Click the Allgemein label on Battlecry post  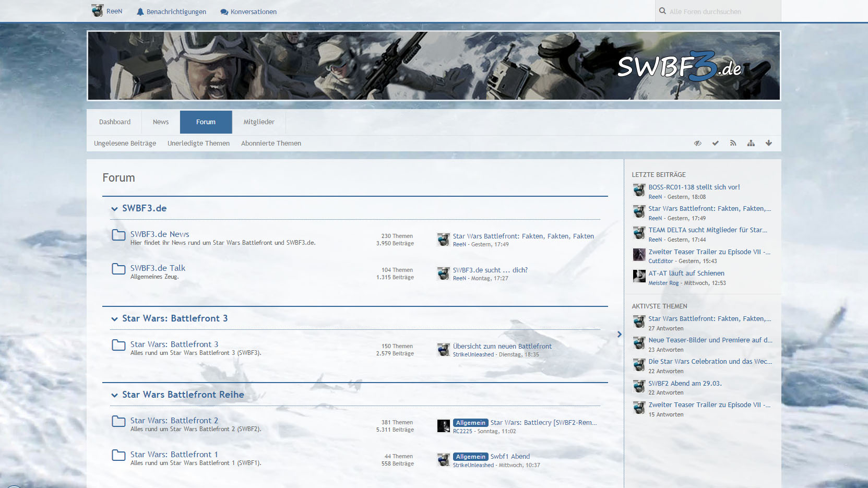(471, 423)
